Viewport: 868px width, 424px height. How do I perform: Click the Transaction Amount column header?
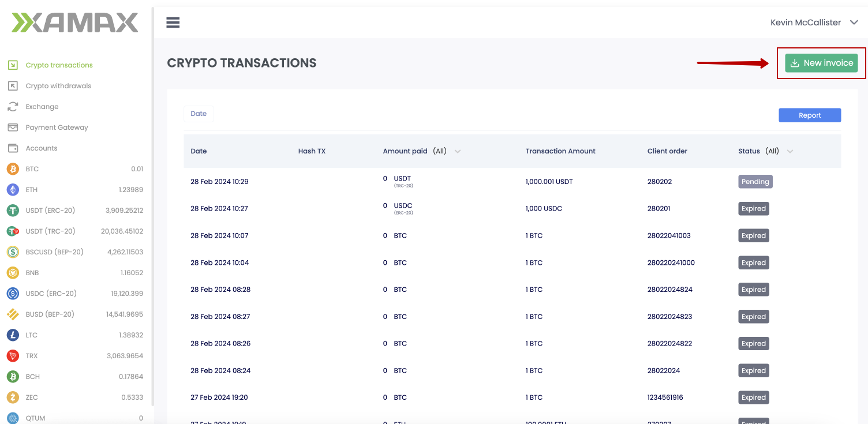click(560, 151)
